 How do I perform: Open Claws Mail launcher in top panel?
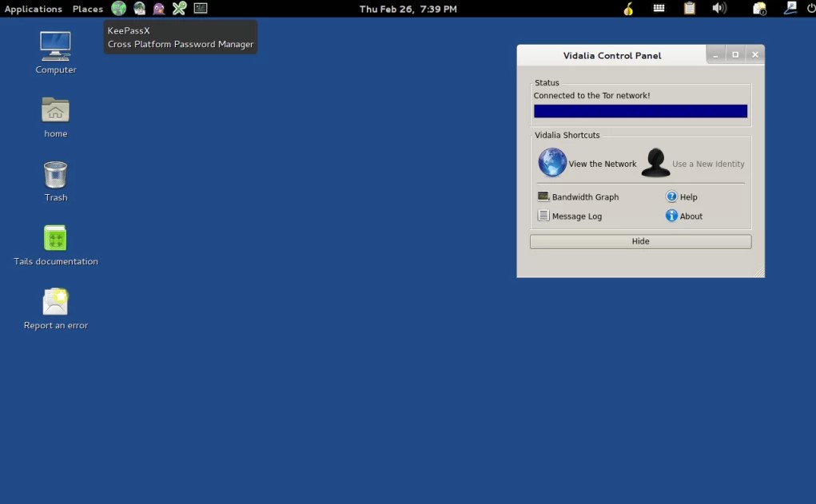coord(139,8)
